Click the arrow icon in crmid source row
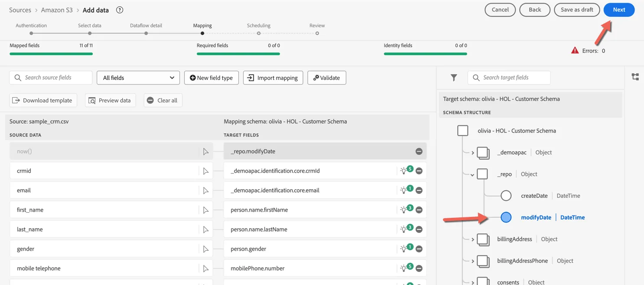This screenshot has width=644, height=285. 206,171
